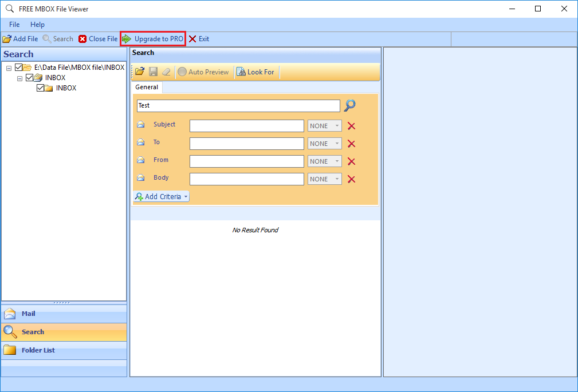The width and height of the screenshot is (578, 392).
Task: Select the General tab
Action: click(x=147, y=88)
